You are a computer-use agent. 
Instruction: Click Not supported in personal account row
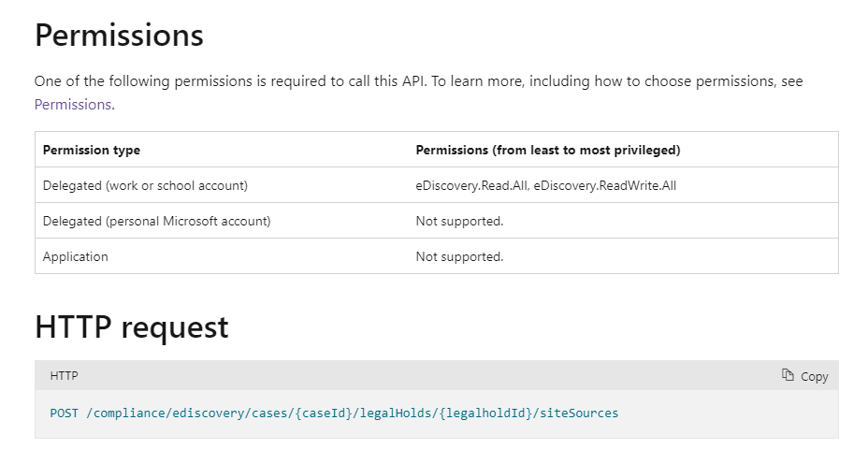(459, 221)
